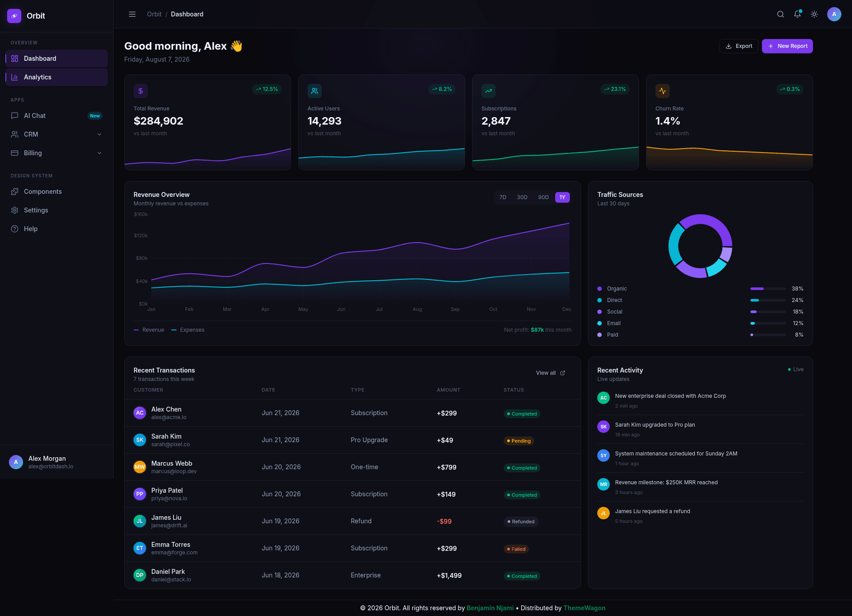Screen dimensions: 852x616
Task: Click the 12.5% growth badge on Total Revenue
Action: [x=267, y=89]
